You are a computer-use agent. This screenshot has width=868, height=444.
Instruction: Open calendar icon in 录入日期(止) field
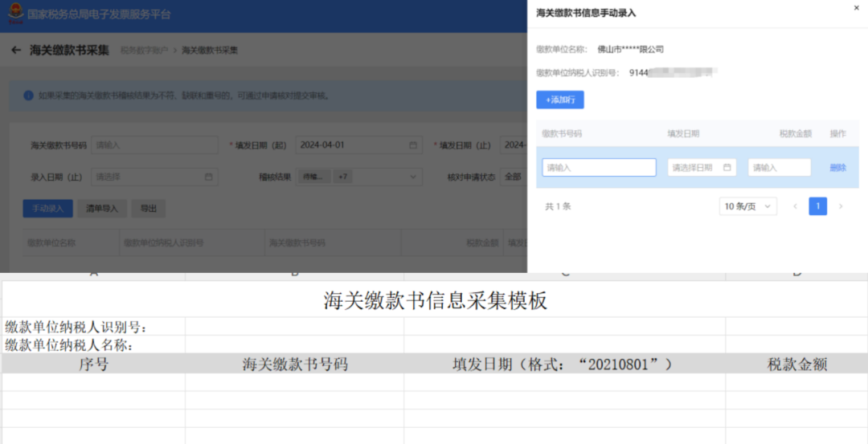pos(208,177)
